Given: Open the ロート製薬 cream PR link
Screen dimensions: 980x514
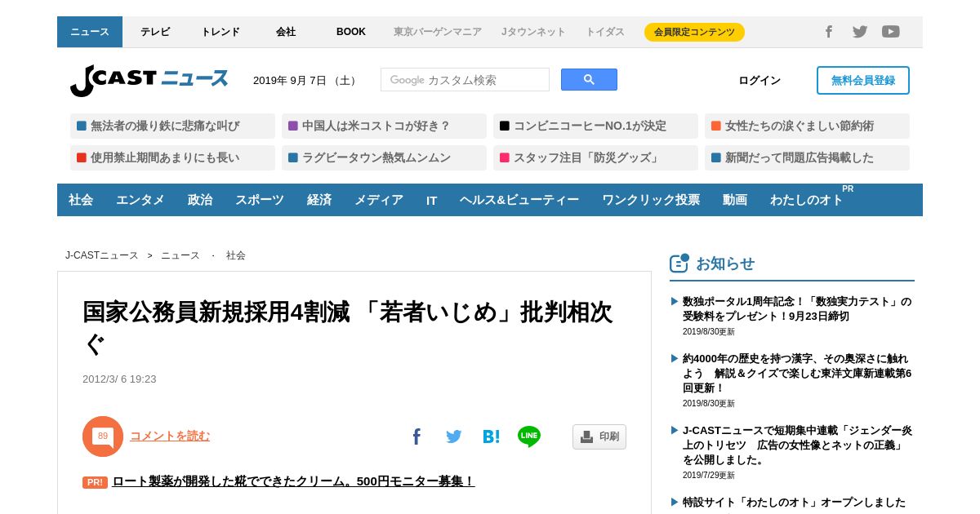Looking at the screenshot, I should pos(293,481).
